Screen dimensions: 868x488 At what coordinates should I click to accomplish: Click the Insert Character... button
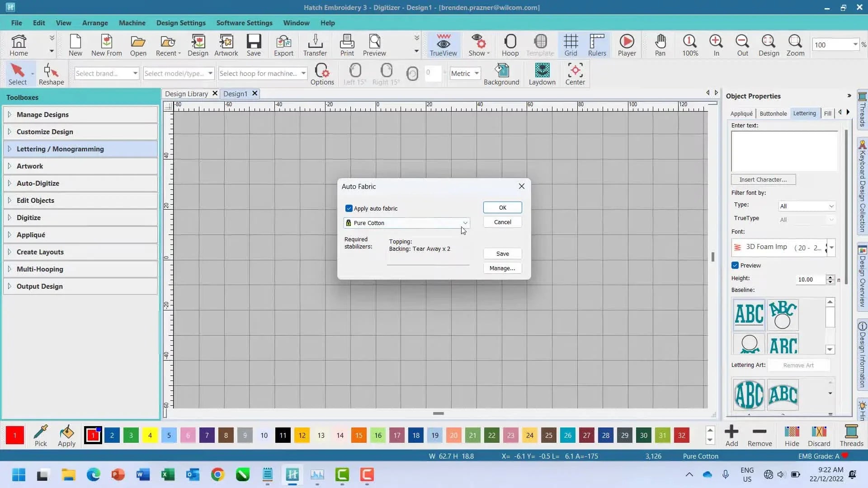[763, 179]
